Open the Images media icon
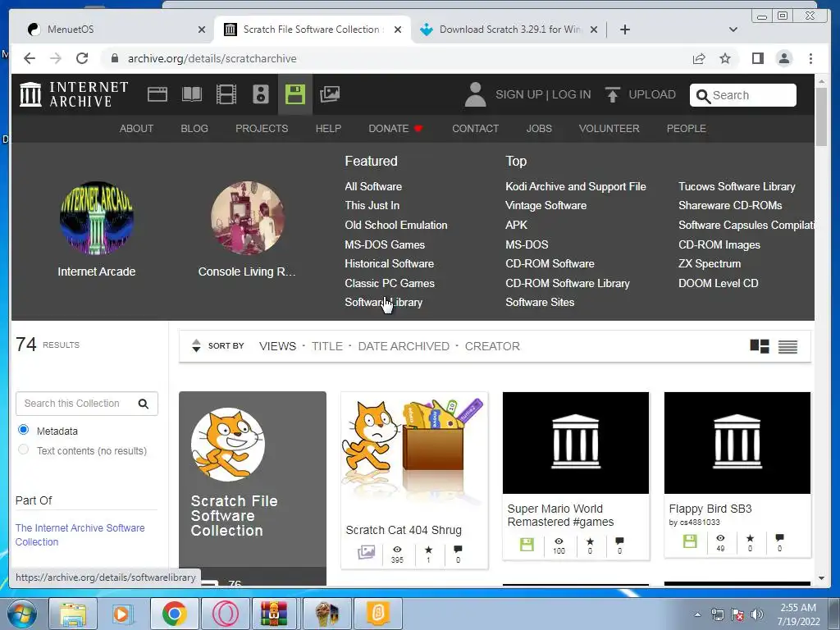 (330, 95)
